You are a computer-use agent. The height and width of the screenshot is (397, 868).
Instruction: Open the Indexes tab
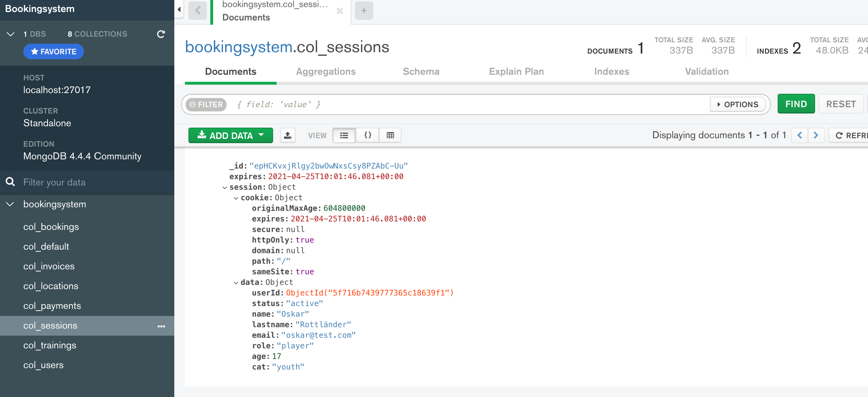[x=611, y=72]
